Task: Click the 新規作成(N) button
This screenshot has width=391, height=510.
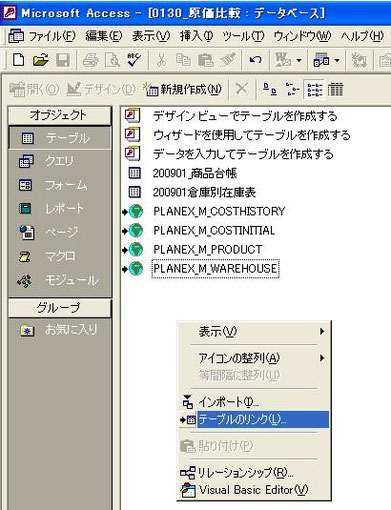Action: click(x=182, y=89)
